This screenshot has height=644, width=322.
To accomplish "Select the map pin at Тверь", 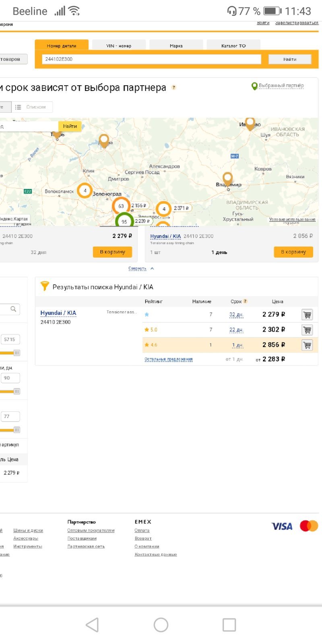I will coord(57,134).
